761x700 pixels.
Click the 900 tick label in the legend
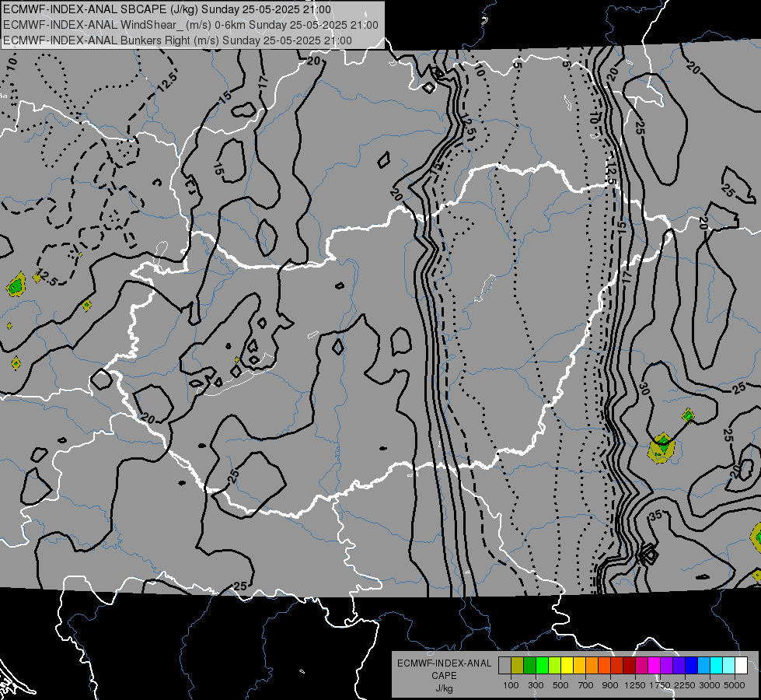(610, 685)
